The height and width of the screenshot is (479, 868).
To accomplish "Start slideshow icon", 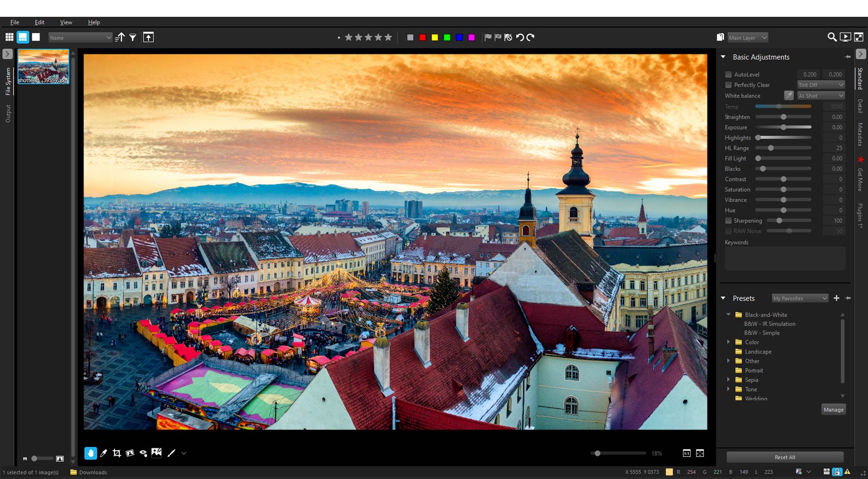I will (x=845, y=37).
